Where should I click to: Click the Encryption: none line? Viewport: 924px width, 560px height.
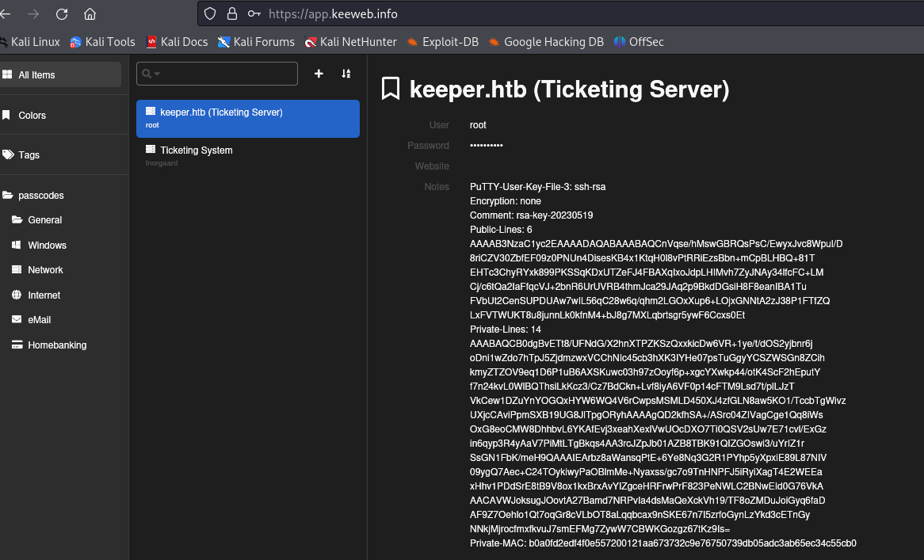[505, 201]
